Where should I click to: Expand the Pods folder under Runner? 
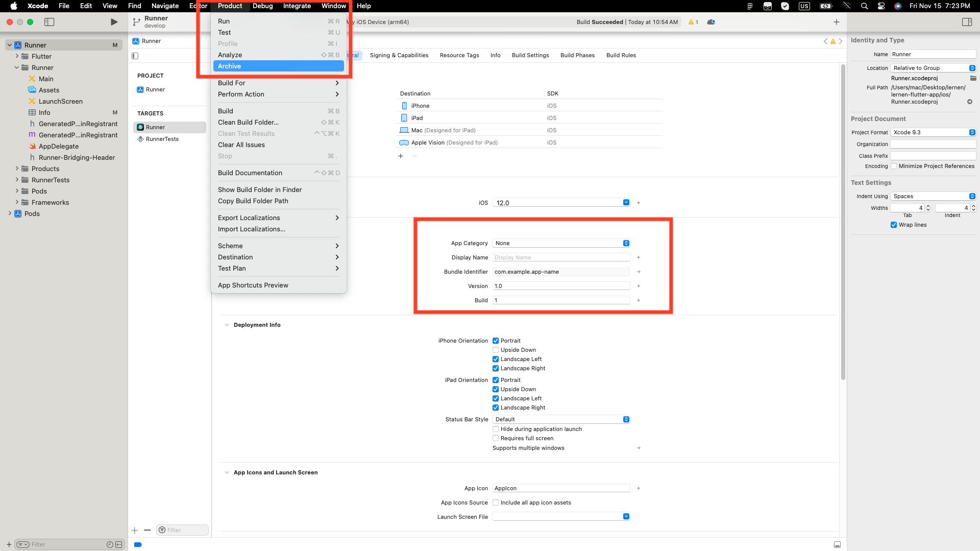(17, 191)
